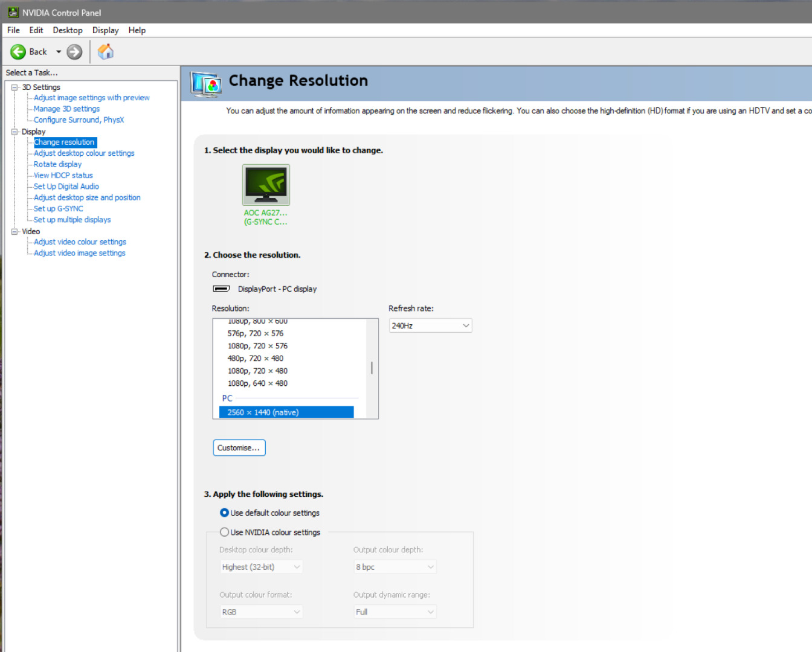
Task: Select Use NVIDIA colour settings radio
Action: click(225, 532)
